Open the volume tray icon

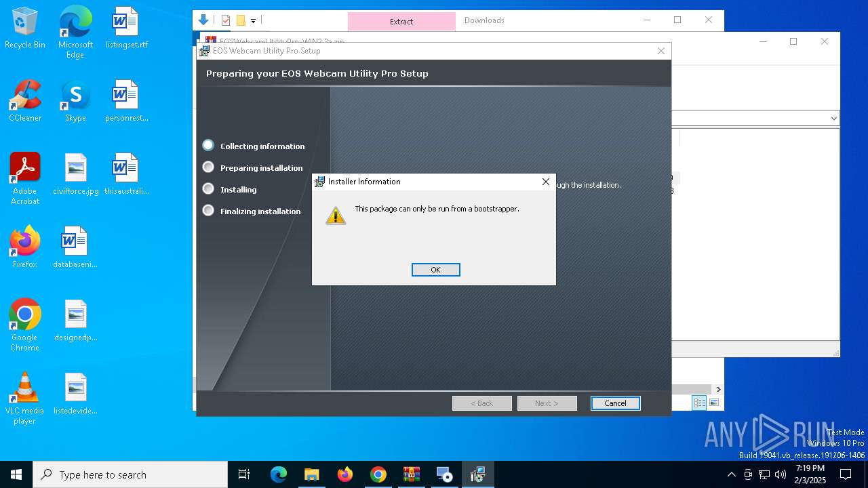(781, 474)
